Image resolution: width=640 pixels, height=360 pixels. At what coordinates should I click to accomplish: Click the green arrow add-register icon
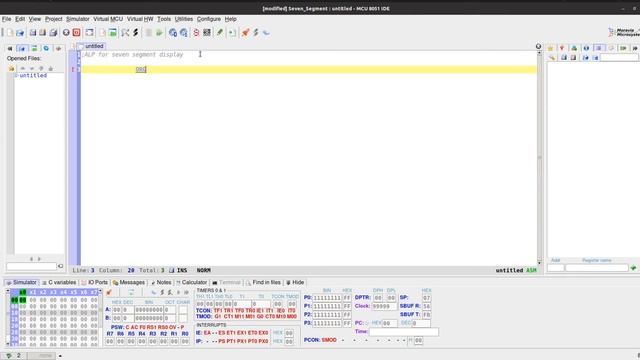pyautogui.click(x=633, y=268)
